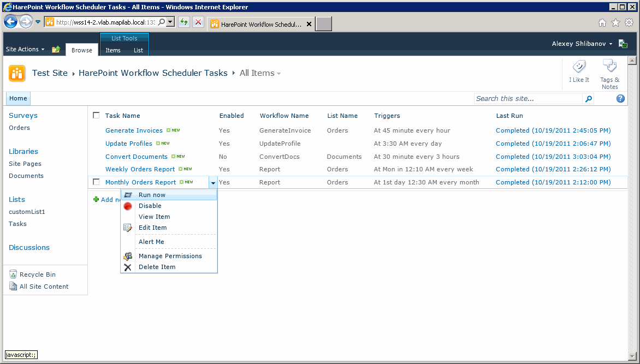Toggle the select-all checkbox in header row

[x=96, y=116]
